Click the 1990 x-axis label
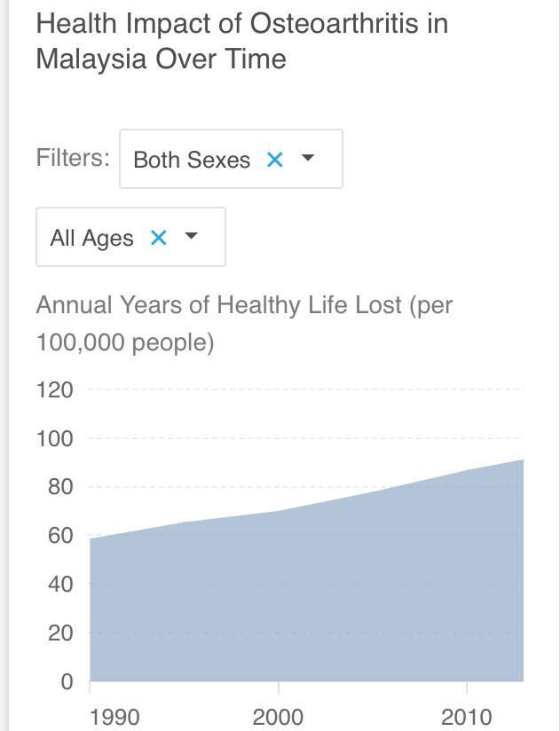The width and height of the screenshot is (560, 731). [x=114, y=717]
